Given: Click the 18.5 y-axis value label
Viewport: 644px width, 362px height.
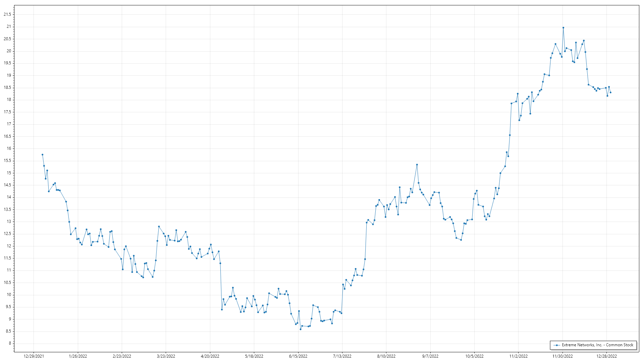Looking at the screenshot, I should pos(7,87).
